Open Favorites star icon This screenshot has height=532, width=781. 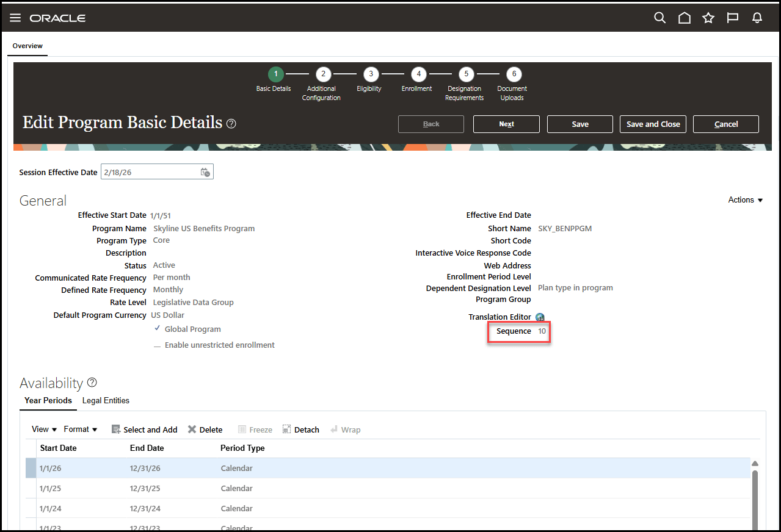[708, 18]
